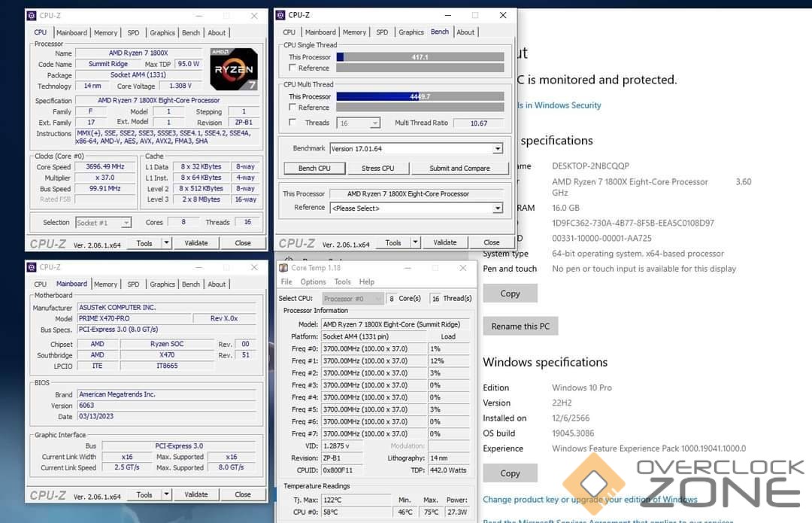Click the Multi Thread Ratio value 10.67
Screen dimensions: 812x523
(478, 123)
